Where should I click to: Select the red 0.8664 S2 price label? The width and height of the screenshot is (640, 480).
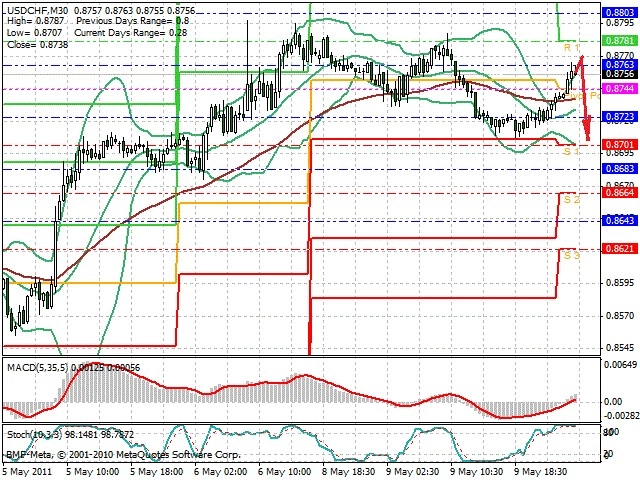pos(620,193)
